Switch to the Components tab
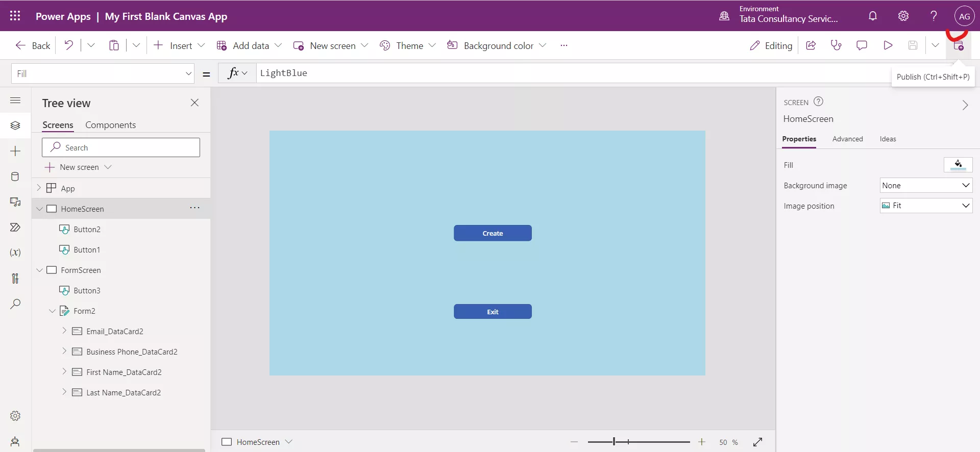This screenshot has height=452, width=980. coord(110,125)
